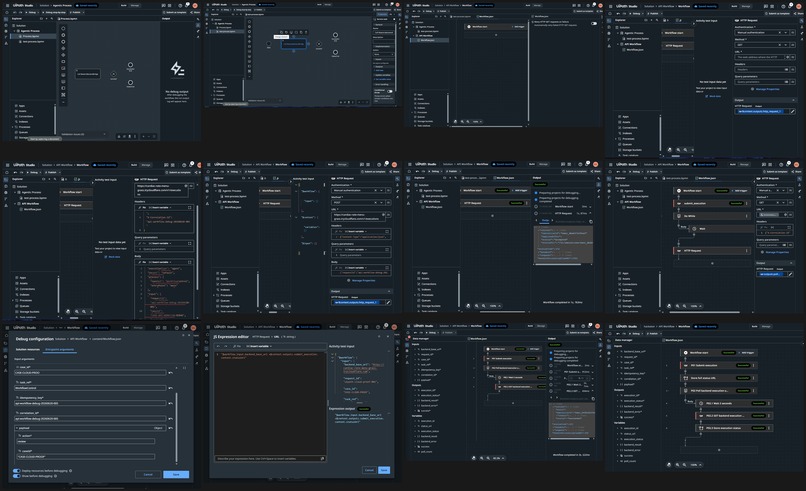The image size is (806, 491).
Task: Open Insert variable dropdown in JS Expression editor
Action: [x=261, y=346]
